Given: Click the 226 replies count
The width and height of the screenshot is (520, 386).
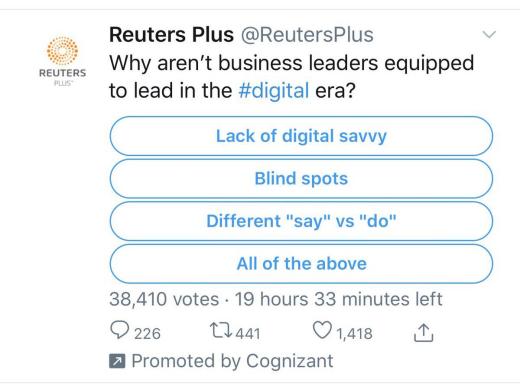Looking at the screenshot, I should click(x=147, y=333).
